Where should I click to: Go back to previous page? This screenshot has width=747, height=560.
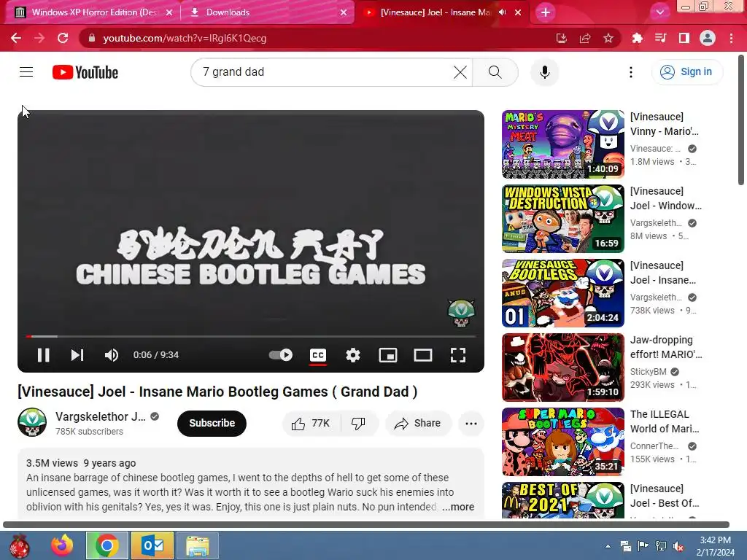(16, 38)
